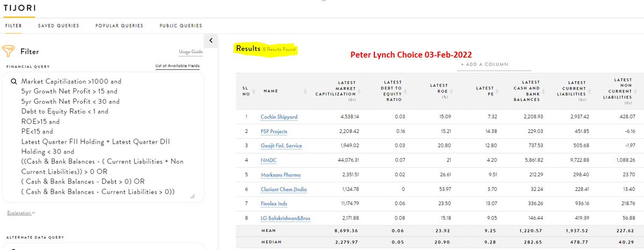This screenshot has width=644, height=250.
Task: Click LG Balakrishnan non current liabilities 56.88
Action: click(x=628, y=218)
